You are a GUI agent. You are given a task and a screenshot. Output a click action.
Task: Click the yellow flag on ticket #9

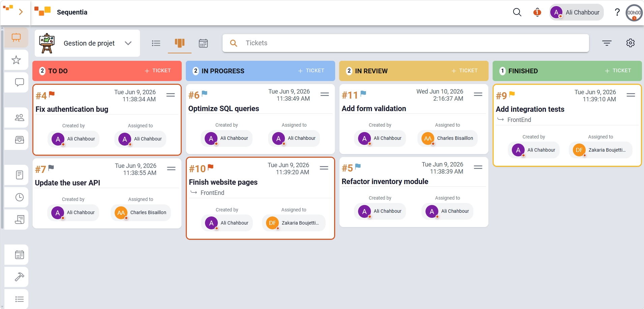click(512, 95)
